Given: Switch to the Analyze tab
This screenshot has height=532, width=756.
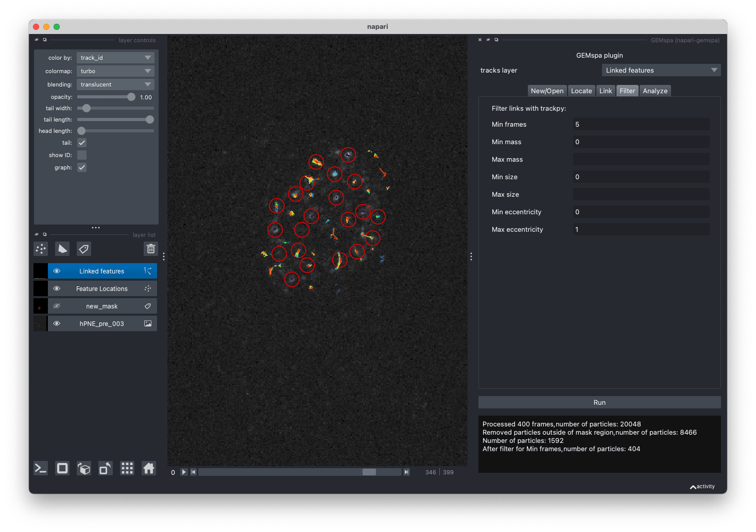Looking at the screenshot, I should tap(655, 91).
